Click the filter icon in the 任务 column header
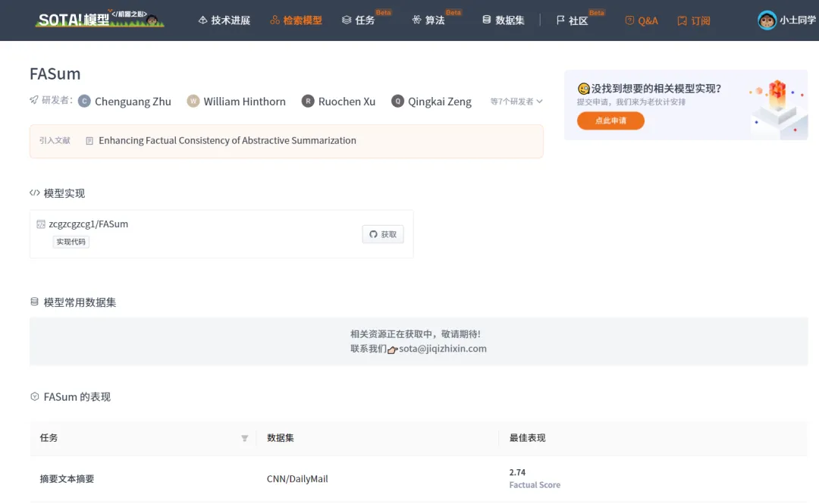The width and height of the screenshot is (819, 504). [x=244, y=438]
